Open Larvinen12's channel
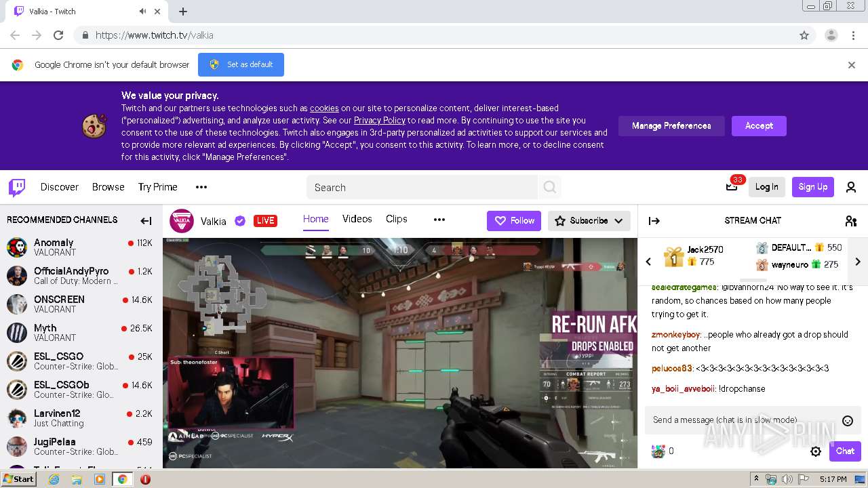The height and width of the screenshot is (488, 868). tap(81, 418)
